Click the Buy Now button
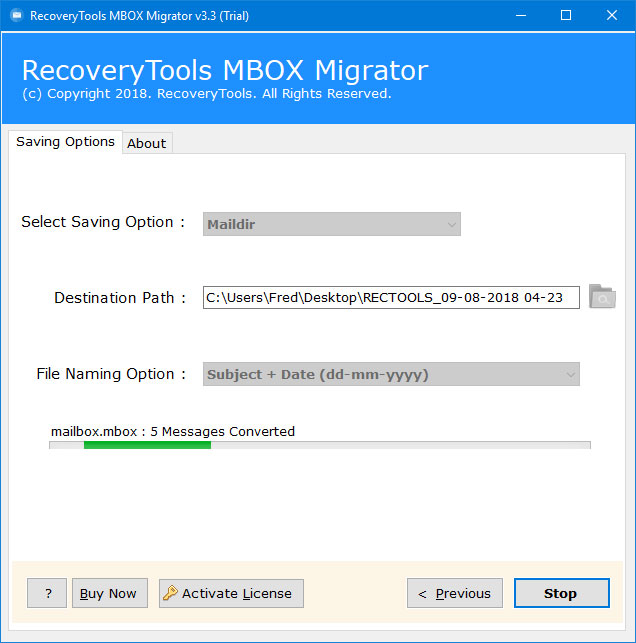Viewport: 636px width, 643px height. pyautogui.click(x=110, y=593)
